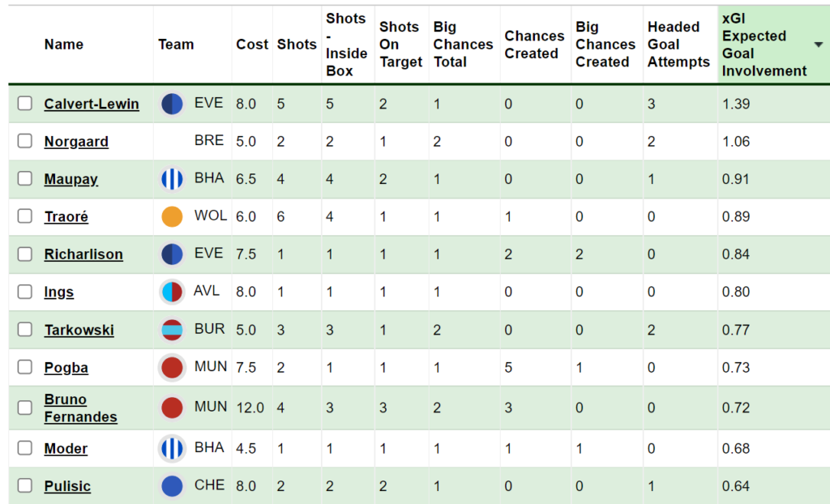
Task: Click Brighton striped badge in Maupay row
Action: [x=172, y=179]
